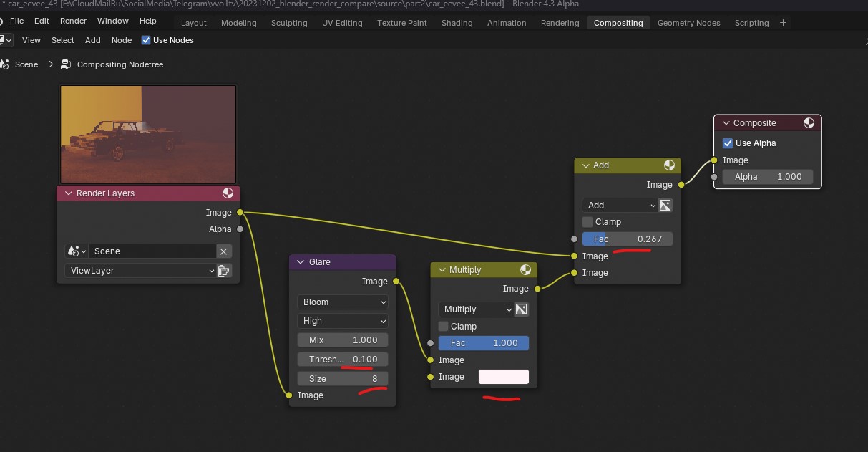Image resolution: width=868 pixels, height=452 pixels.
Task: Click the render button beside ViewLayer
Action: pos(224,271)
